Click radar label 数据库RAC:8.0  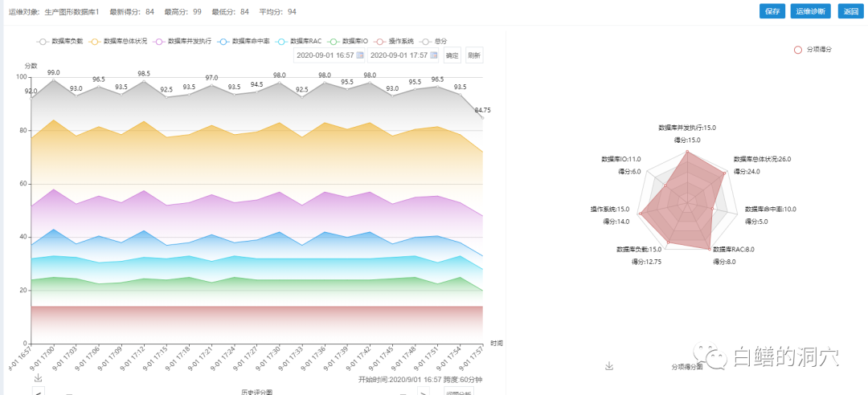click(x=734, y=250)
